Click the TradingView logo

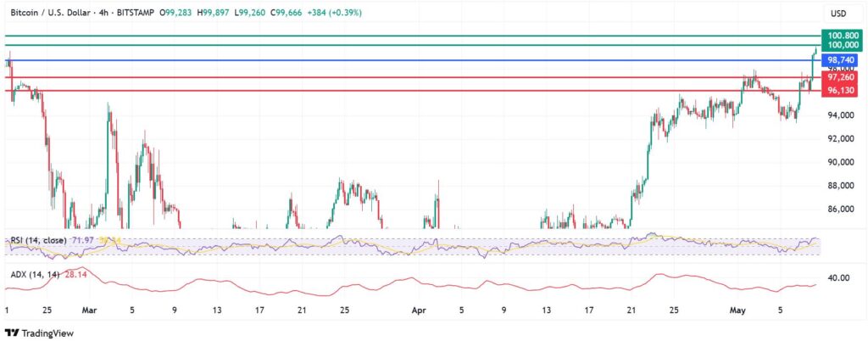39,332
